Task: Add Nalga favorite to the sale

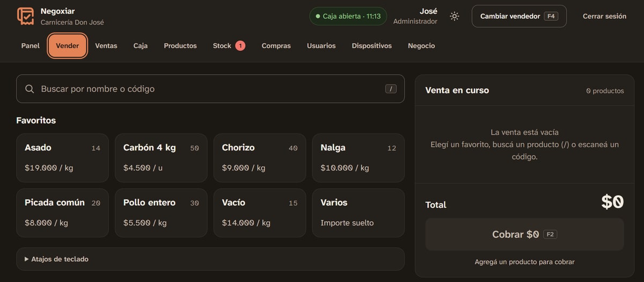Action: pyautogui.click(x=358, y=158)
